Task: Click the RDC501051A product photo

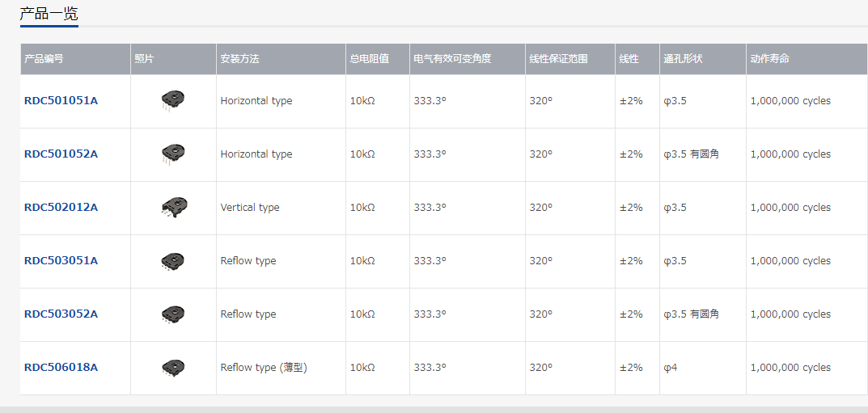Action: [x=173, y=100]
